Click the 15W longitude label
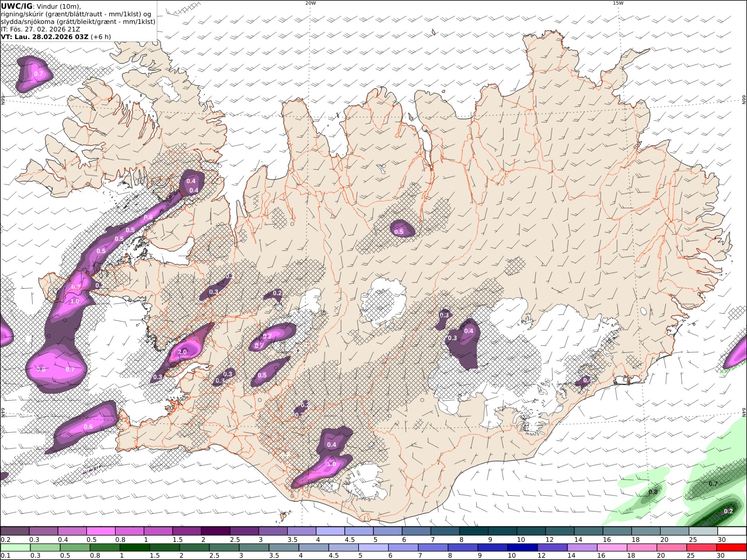The height and width of the screenshot is (560, 747). (x=617, y=3)
